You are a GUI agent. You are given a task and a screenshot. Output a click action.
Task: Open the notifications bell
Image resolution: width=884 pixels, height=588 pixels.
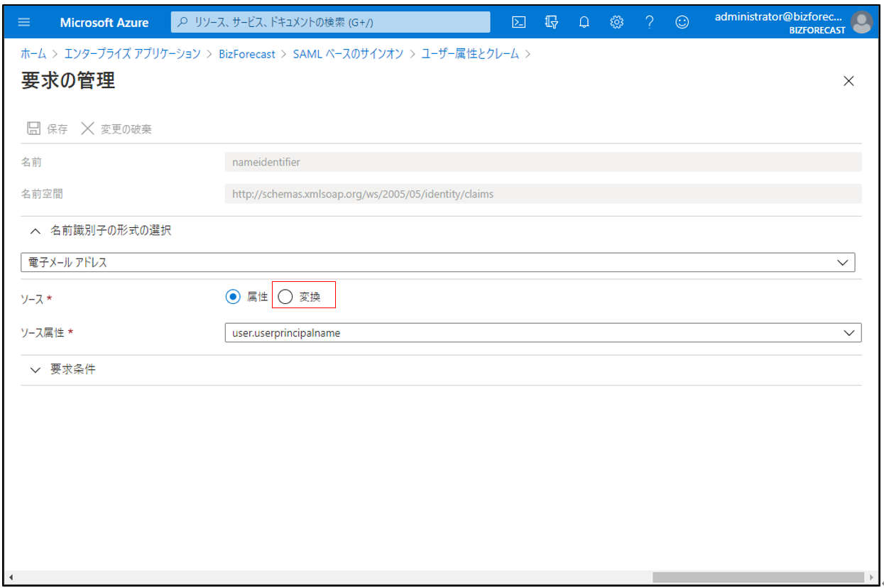tap(584, 22)
